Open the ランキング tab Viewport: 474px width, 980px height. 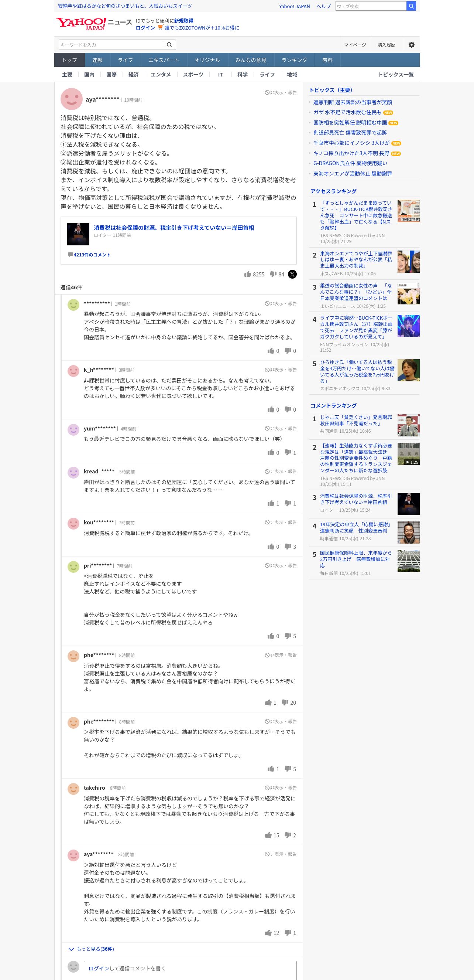tap(294, 60)
